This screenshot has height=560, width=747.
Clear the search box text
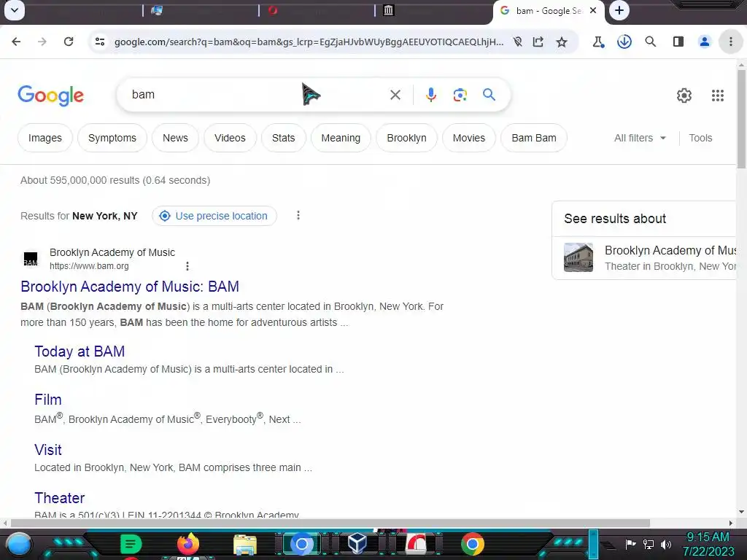click(x=395, y=95)
